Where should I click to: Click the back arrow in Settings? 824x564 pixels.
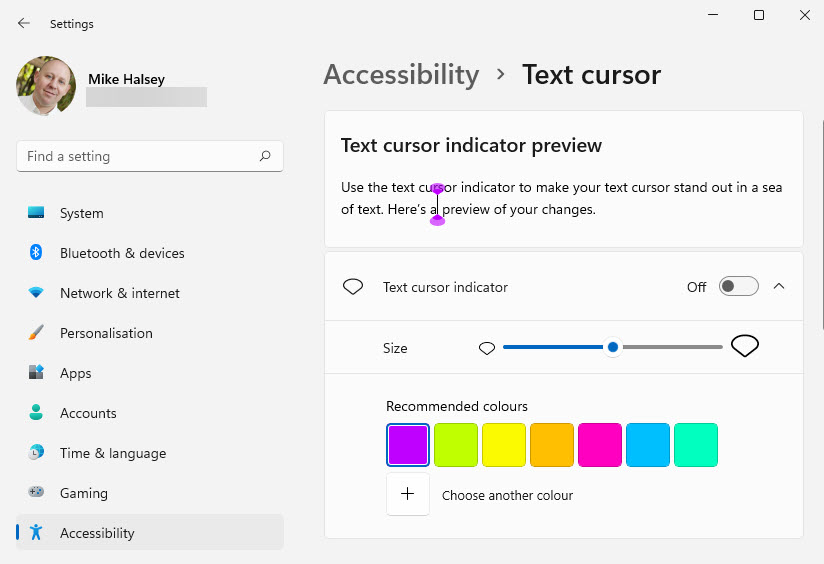click(24, 23)
